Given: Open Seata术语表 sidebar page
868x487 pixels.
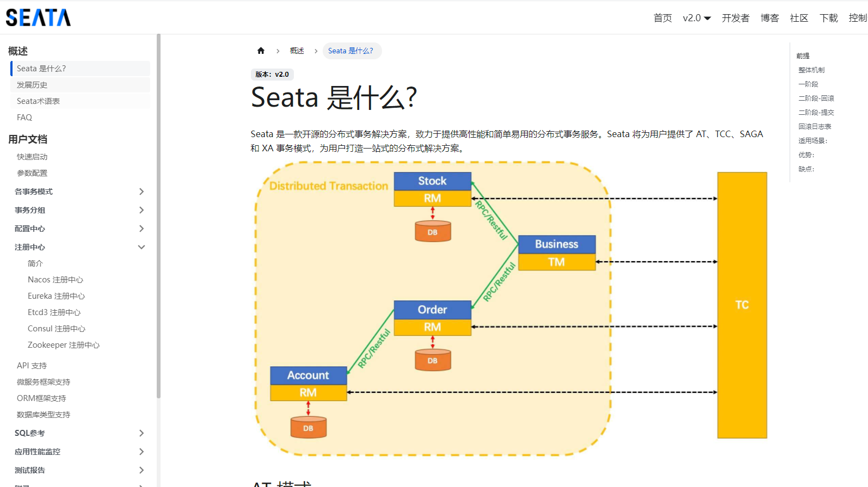Looking at the screenshot, I should point(80,101).
